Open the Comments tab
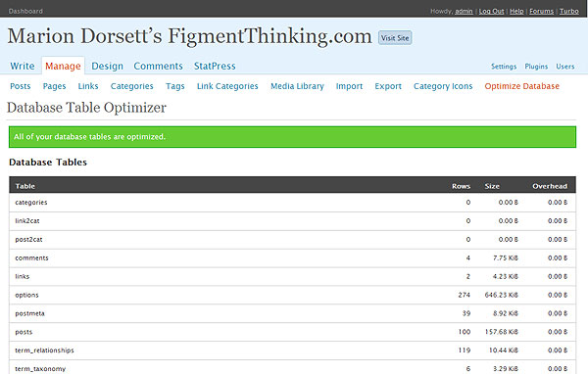Viewport: 588px width, 374px height. (158, 66)
